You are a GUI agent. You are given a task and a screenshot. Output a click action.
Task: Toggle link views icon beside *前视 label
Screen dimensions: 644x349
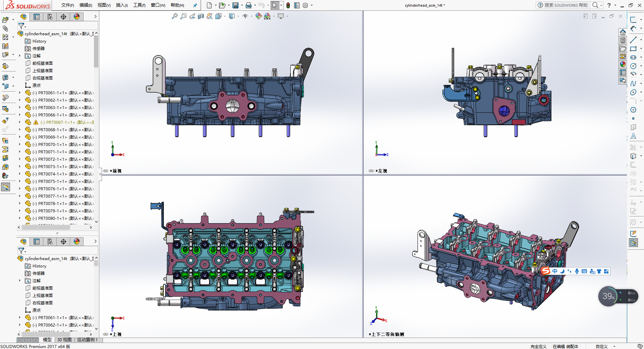(106, 171)
